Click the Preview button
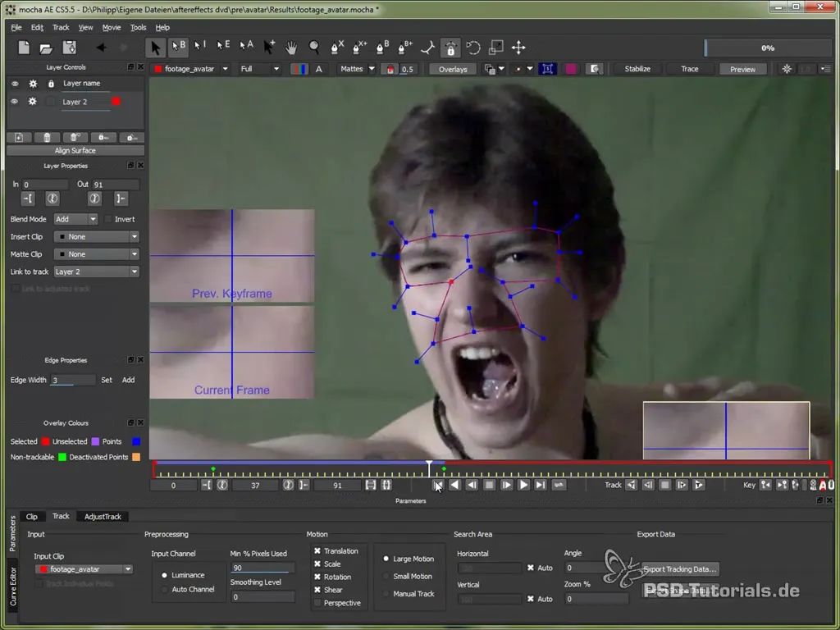Screen dimensions: 840x630 742,69
